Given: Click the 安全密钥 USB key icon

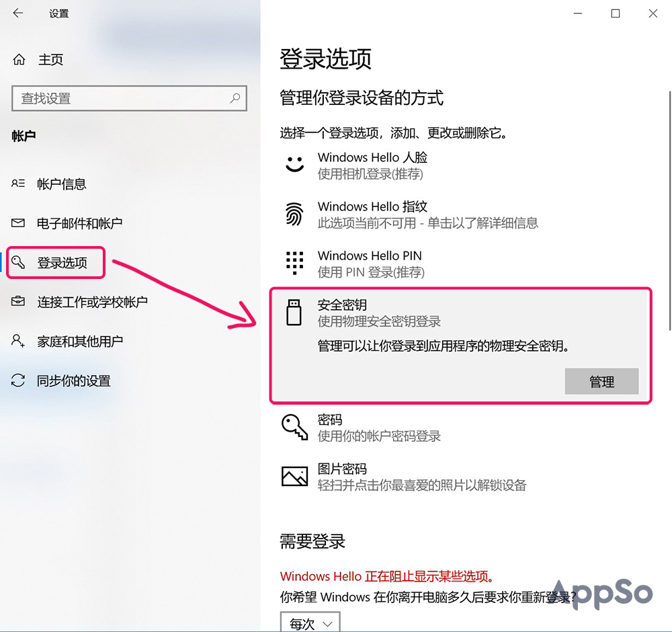Looking at the screenshot, I should pos(294,312).
